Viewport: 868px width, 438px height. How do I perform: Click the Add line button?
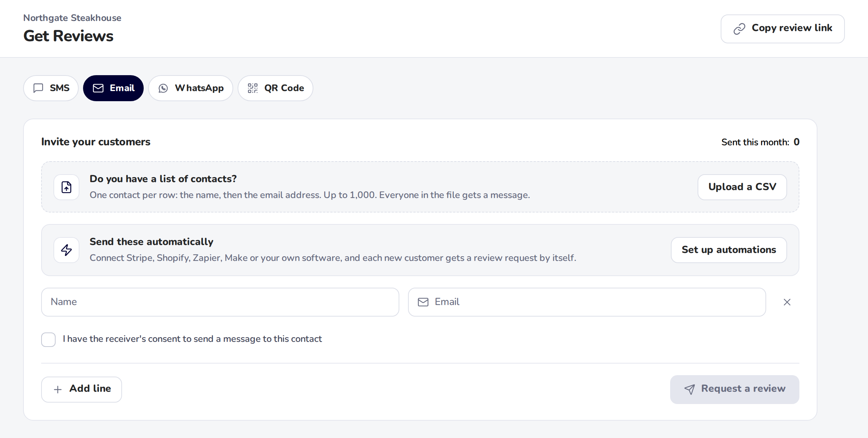(82, 389)
